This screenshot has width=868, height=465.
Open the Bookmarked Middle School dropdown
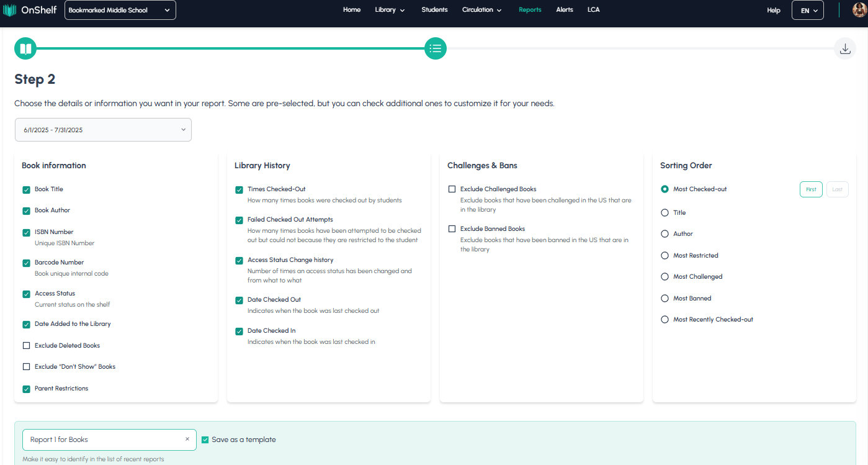click(x=120, y=10)
